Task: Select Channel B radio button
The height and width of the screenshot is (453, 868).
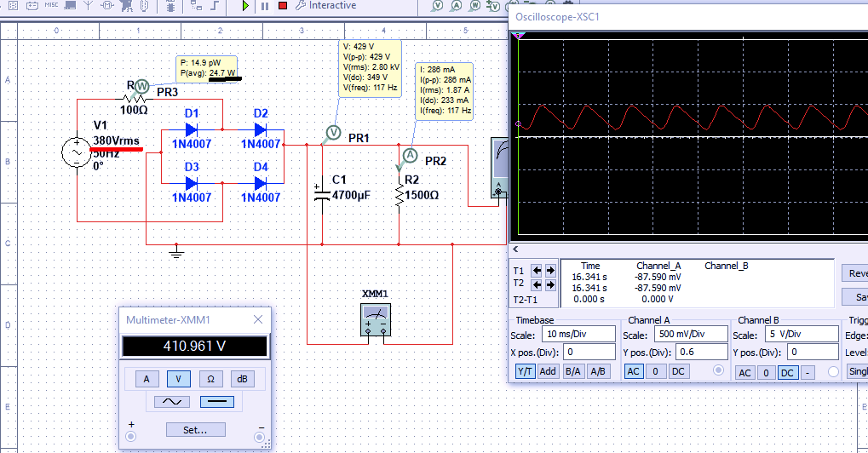Action: [x=833, y=372]
